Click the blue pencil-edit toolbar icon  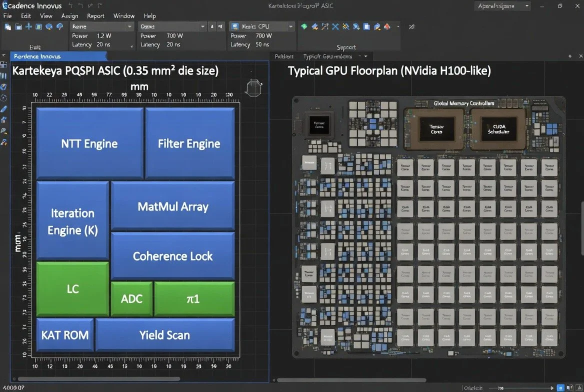pyautogui.click(x=377, y=26)
